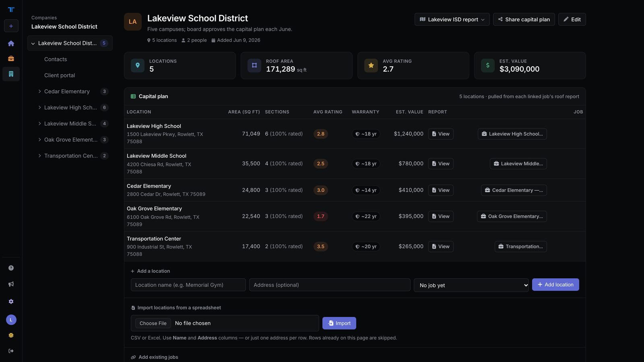Open the companies building icon in sidebar
644x362 pixels.
(11, 74)
